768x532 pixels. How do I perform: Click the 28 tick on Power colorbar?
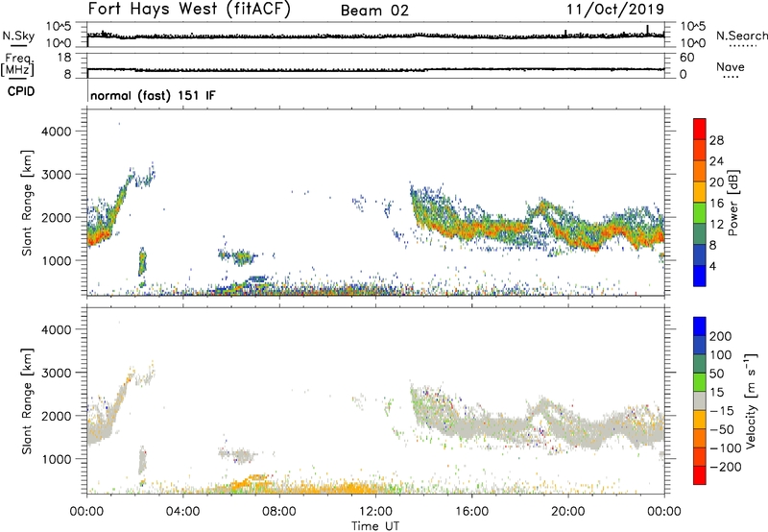(x=716, y=140)
